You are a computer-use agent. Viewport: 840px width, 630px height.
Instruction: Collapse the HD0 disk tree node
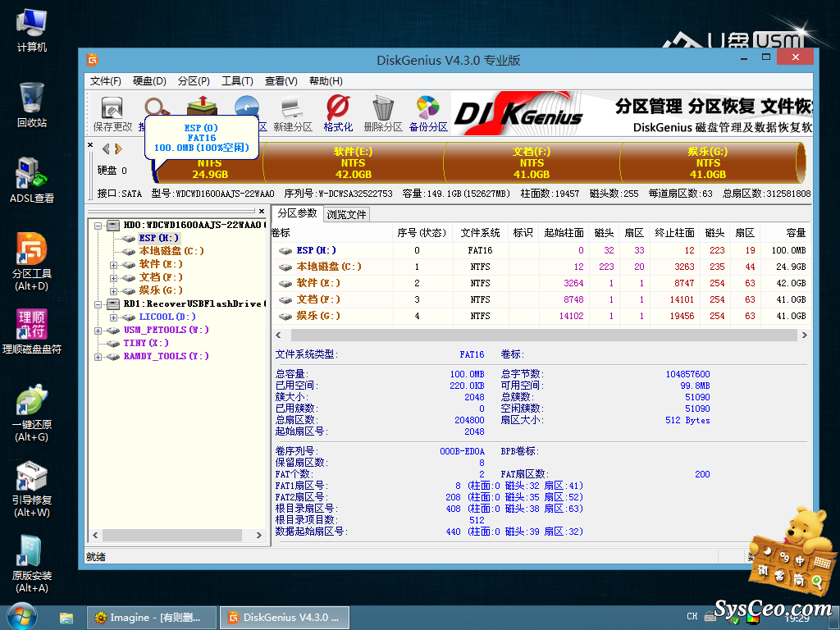[98, 226]
